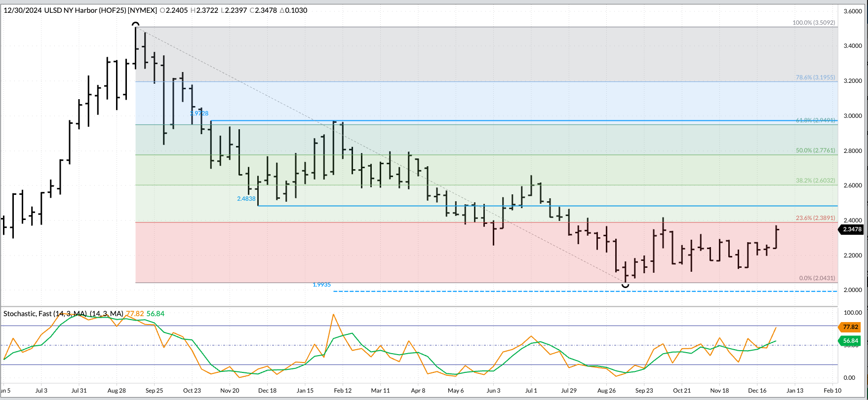Click the Fibonacci anchor circle at the chart low
The height and width of the screenshot is (400, 868).
(626, 285)
